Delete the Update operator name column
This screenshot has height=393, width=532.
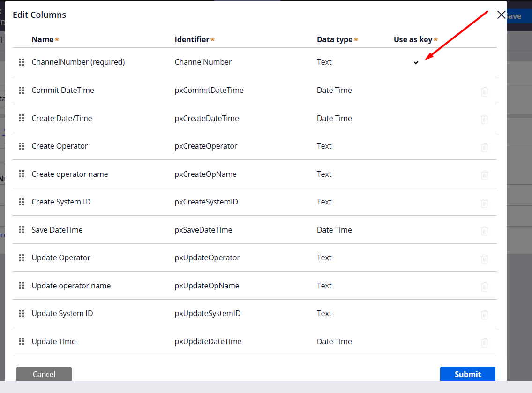tap(485, 287)
